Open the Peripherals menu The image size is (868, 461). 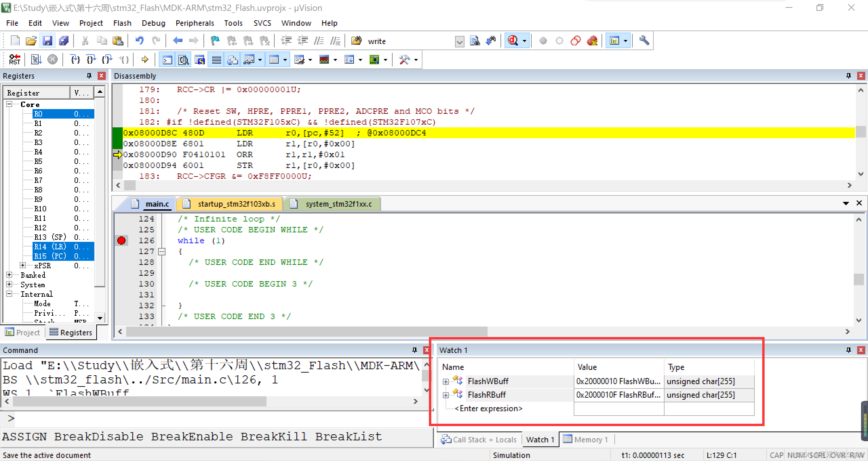point(195,23)
